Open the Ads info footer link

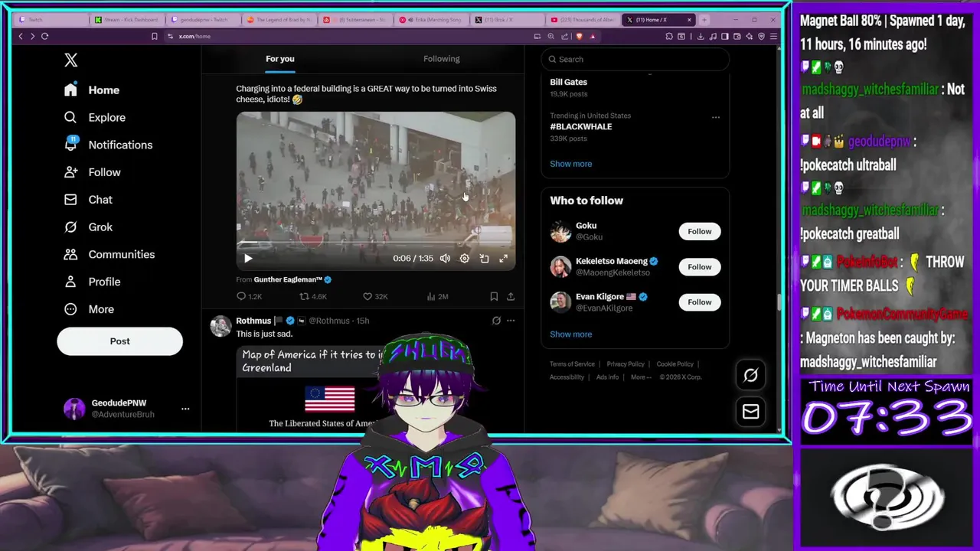607,377
